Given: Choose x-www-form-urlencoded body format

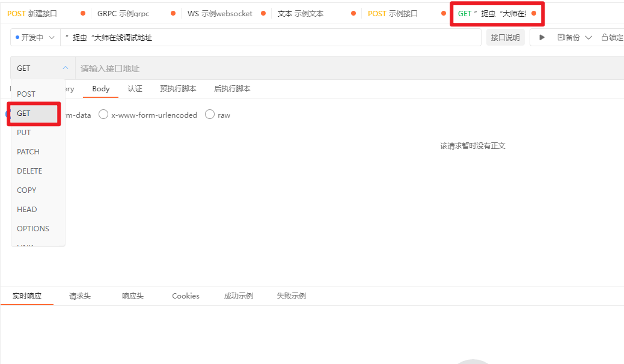Looking at the screenshot, I should tap(103, 114).
